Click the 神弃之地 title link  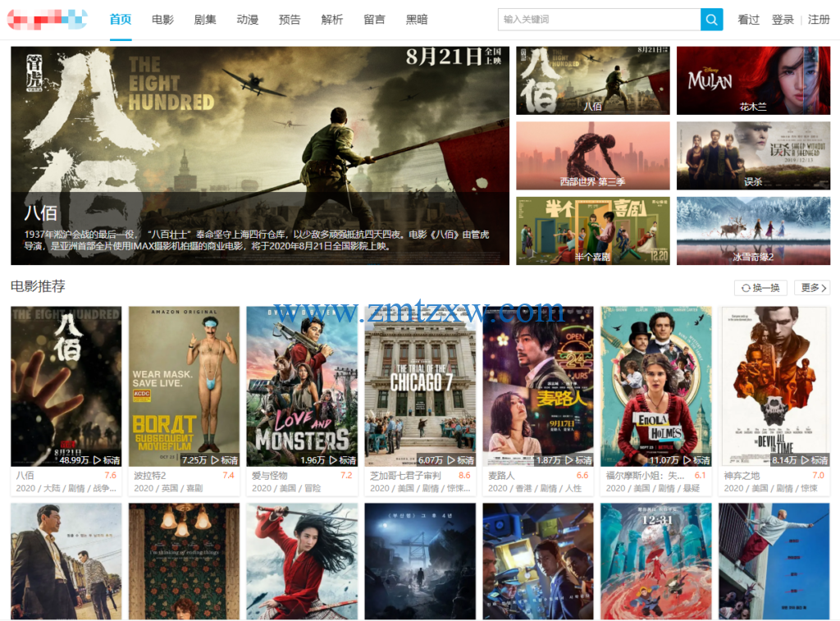(742, 475)
